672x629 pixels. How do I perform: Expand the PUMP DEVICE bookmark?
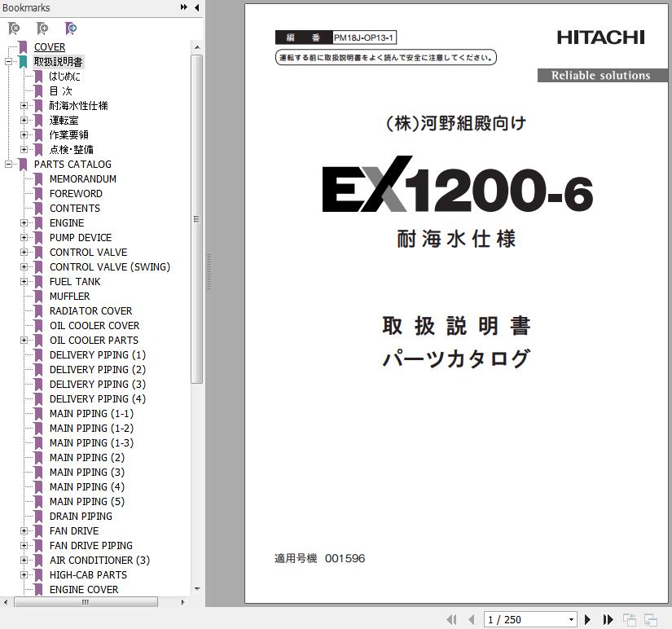click(24, 238)
